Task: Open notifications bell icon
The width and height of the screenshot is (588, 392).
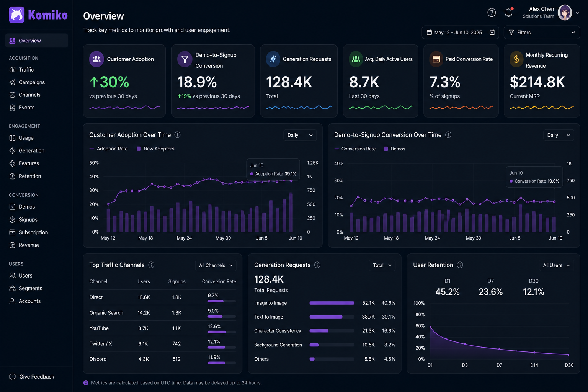Action: tap(508, 13)
